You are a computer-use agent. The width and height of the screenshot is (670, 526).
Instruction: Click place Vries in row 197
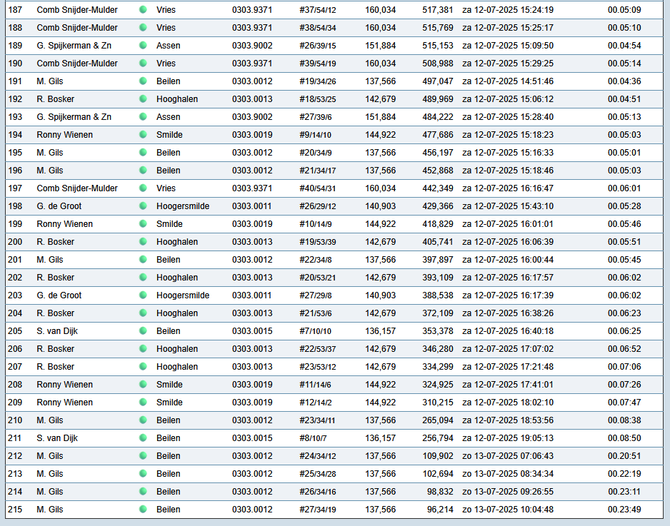point(166,188)
